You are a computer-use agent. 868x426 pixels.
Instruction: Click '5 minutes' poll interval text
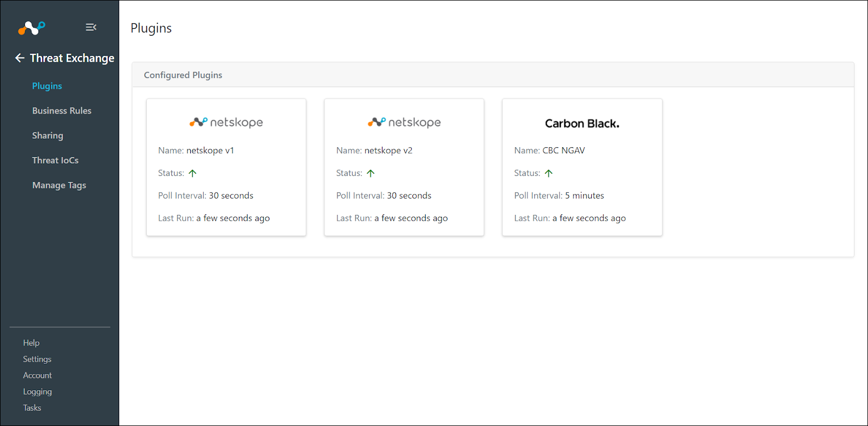[x=585, y=195]
